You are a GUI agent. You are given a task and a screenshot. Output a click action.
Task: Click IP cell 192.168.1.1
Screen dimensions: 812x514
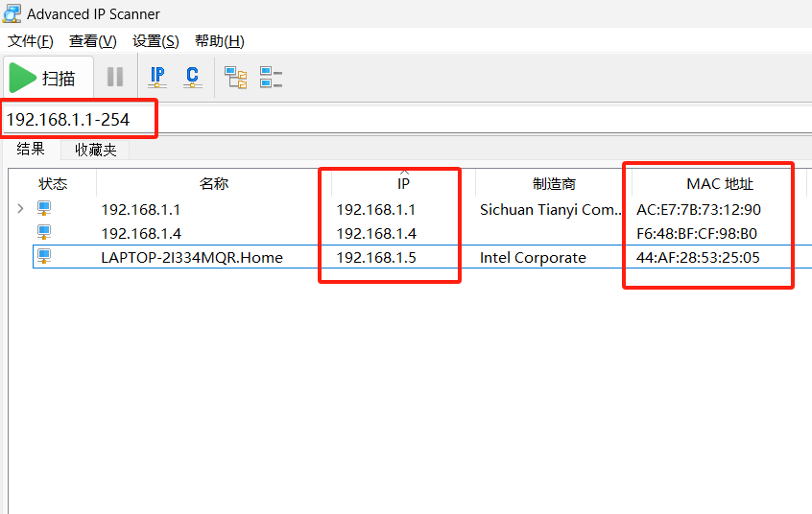pos(375,210)
